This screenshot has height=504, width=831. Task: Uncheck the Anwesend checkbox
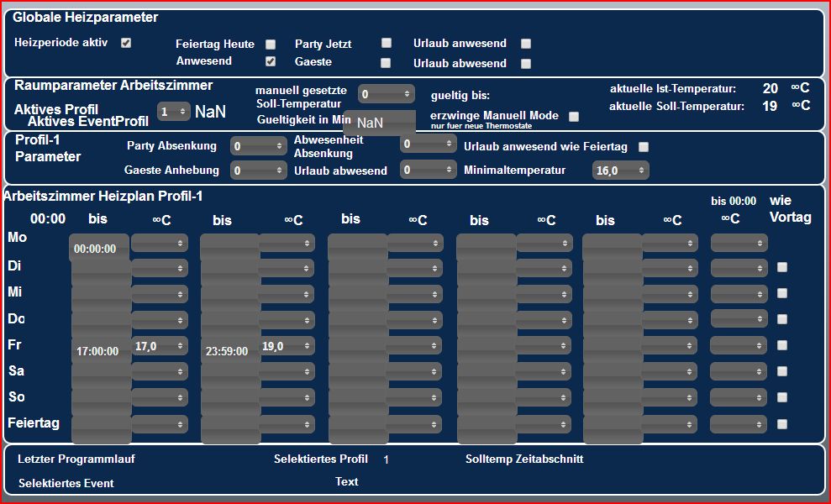point(271,61)
